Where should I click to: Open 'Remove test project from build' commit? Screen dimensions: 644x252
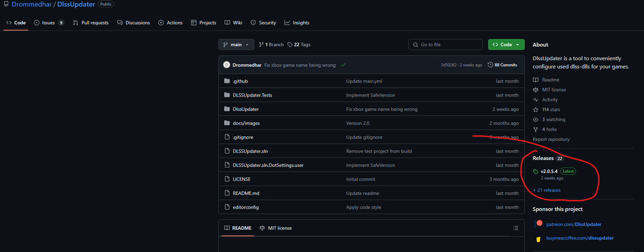click(379, 151)
